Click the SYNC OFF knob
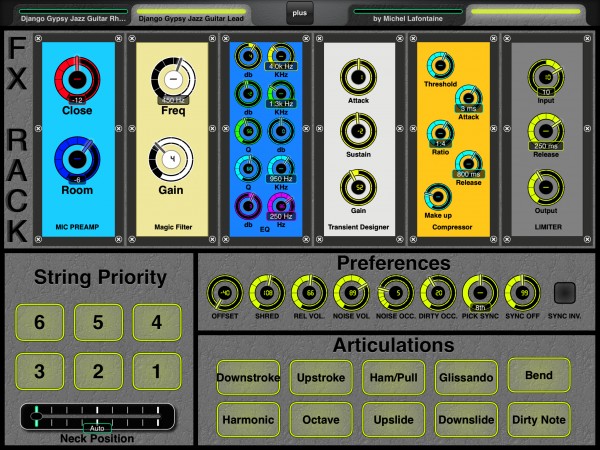Viewport: 600px width, 450px height. coord(522,293)
